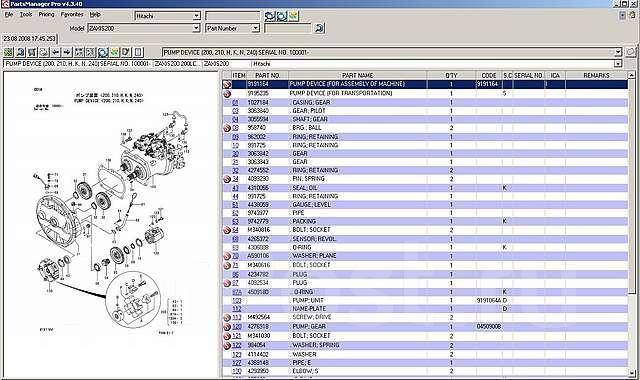The height and width of the screenshot is (380, 640).
Task: Select code 0450900B in PUMP; GEAR row
Action: point(489,327)
